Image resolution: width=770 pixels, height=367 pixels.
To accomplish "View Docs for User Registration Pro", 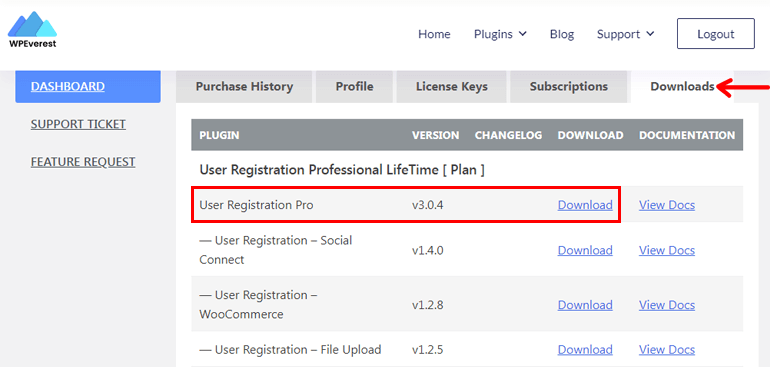I will tap(667, 205).
